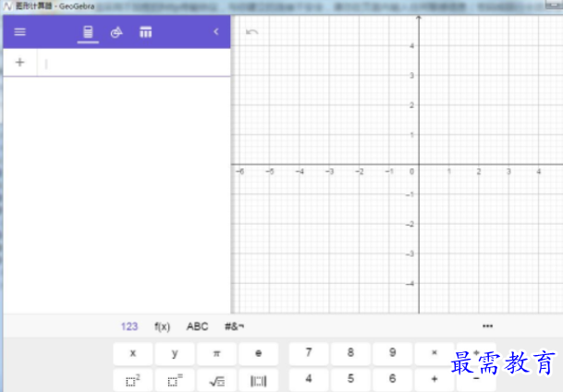Open the GeoGebra hamburger menu
The image size is (563, 392).
19,32
